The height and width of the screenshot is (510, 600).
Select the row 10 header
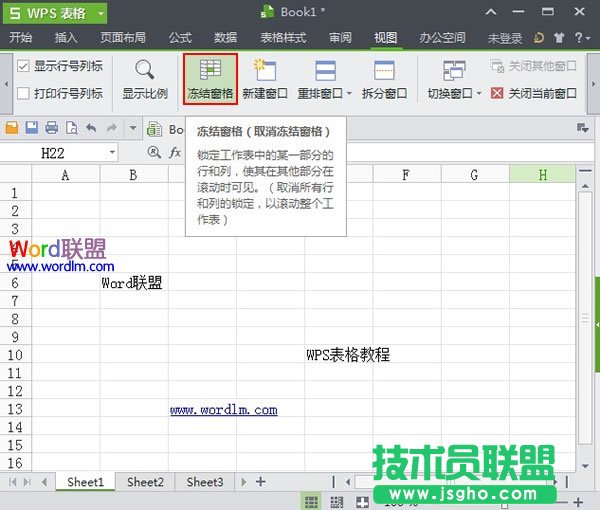pos(15,355)
